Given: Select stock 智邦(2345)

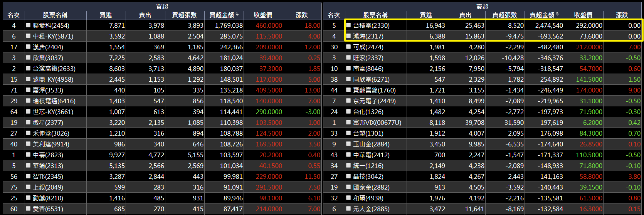Looking at the screenshot, I should tap(48, 176).
